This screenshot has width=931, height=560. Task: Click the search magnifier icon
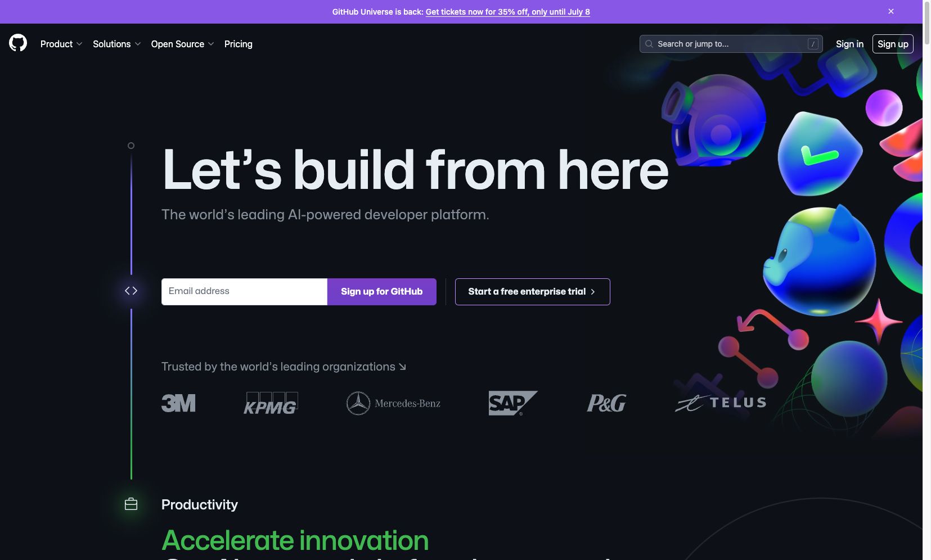tap(649, 44)
